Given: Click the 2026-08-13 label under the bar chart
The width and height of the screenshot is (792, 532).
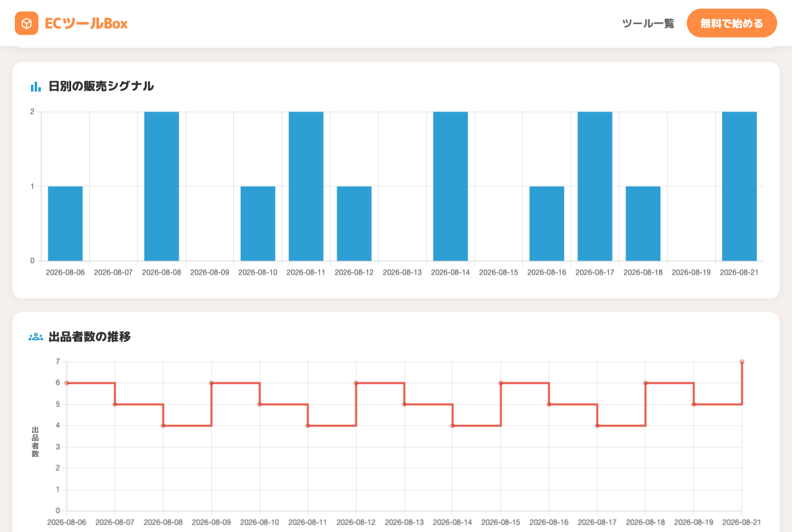Looking at the screenshot, I should click(402, 272).
